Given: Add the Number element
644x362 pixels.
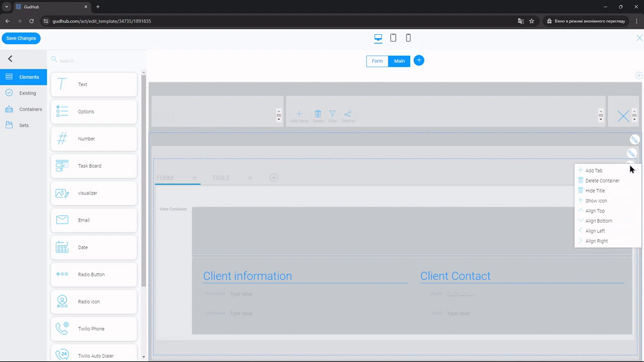Looking at the screenshot, I should click(94, 139).
